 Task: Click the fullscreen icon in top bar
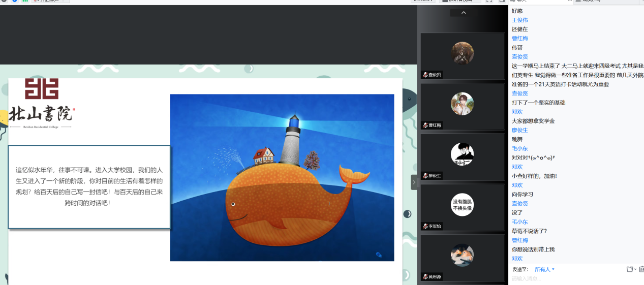[489, 1]
